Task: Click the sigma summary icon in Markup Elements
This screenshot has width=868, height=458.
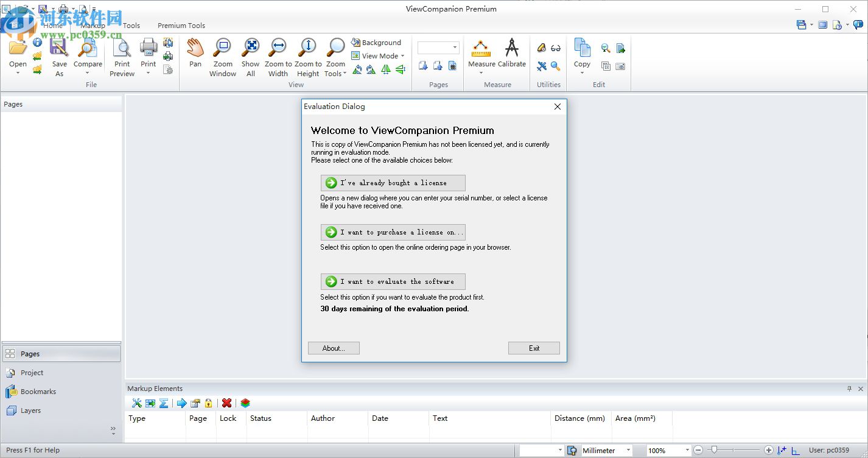Action: click(x=164, y=403)
